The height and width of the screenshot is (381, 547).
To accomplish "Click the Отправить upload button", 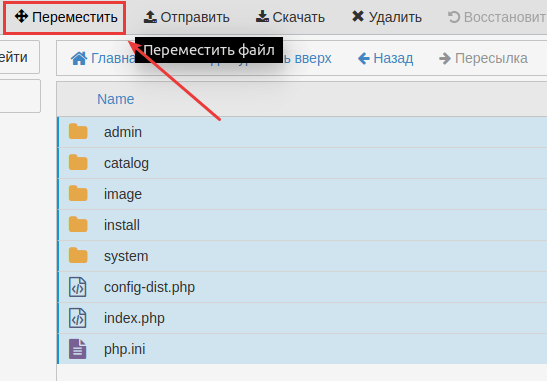I will pos(186,17).
